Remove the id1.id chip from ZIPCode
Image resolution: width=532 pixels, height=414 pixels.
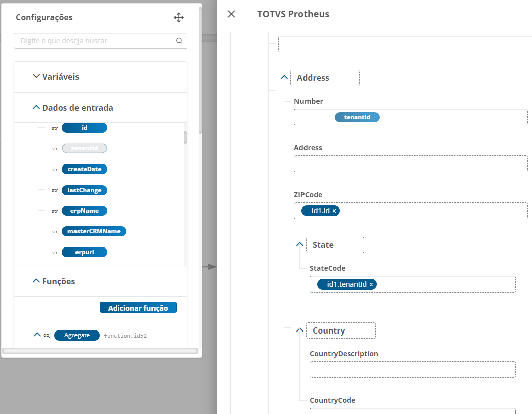coord(334,211)
